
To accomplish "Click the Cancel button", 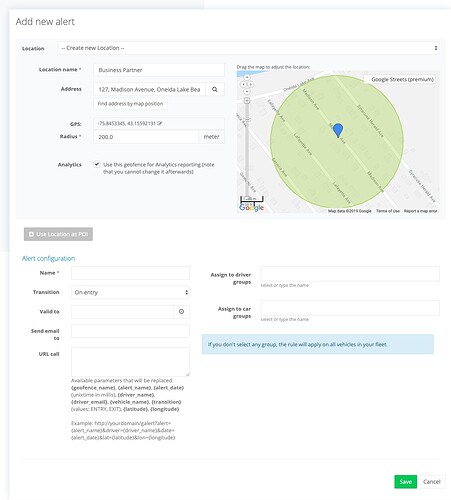I will coord(432,482).
